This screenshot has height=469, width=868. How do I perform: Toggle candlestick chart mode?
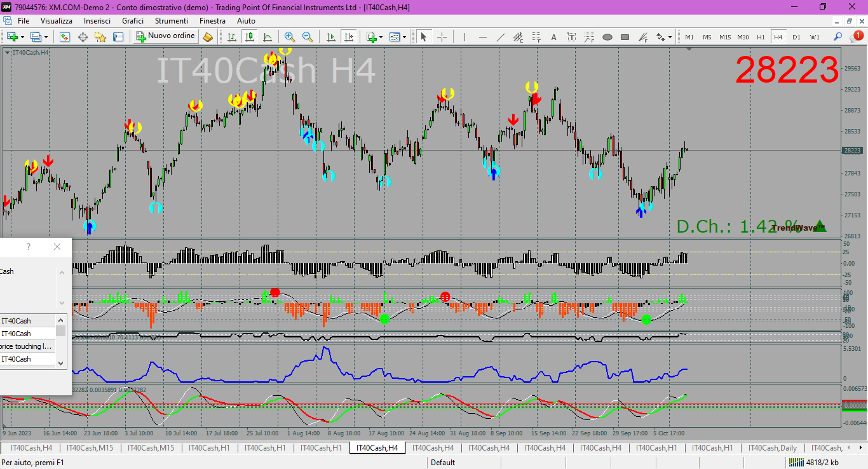coord(249,37)
